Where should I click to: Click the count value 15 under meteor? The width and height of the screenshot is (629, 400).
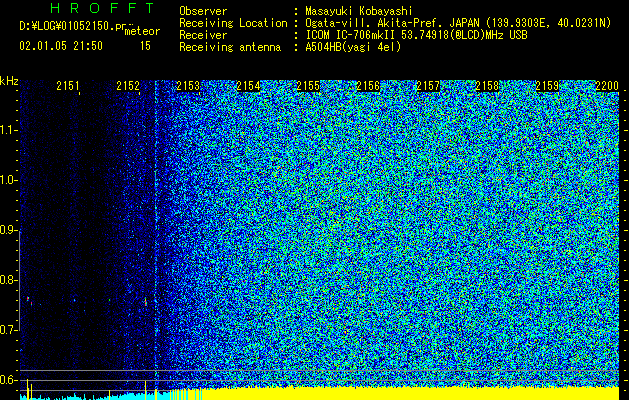(x=145, y=46)
